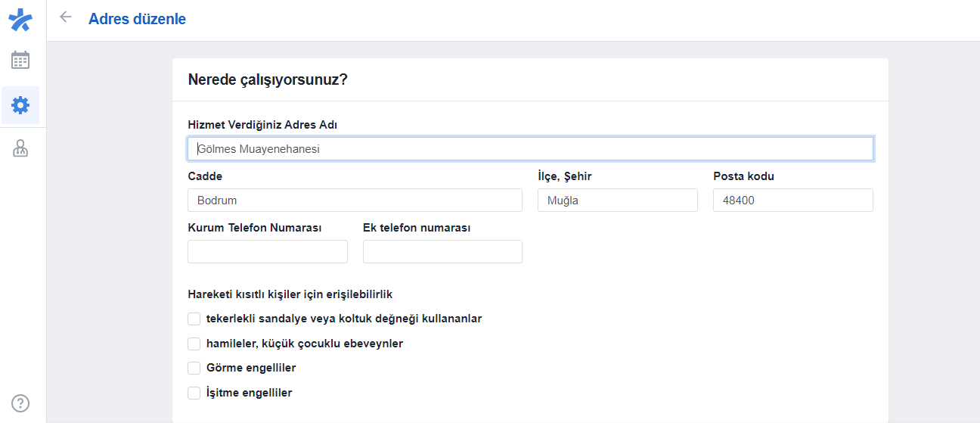Toggle the İşitme engelliler checkbox
Image resolution: width=980 pixels, height=423 pixels.
pos(194,393)
